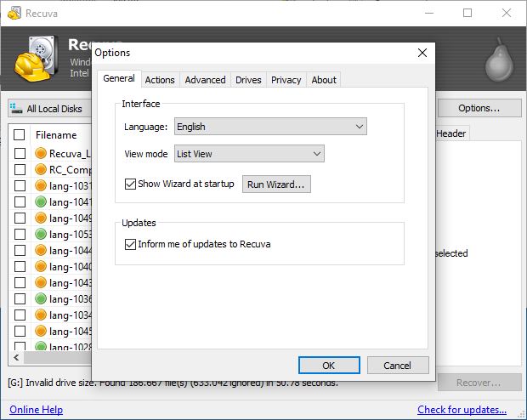Switch to the Advanced tab
The width and height of the screenshot is (527, 420).
click(205, 80)
